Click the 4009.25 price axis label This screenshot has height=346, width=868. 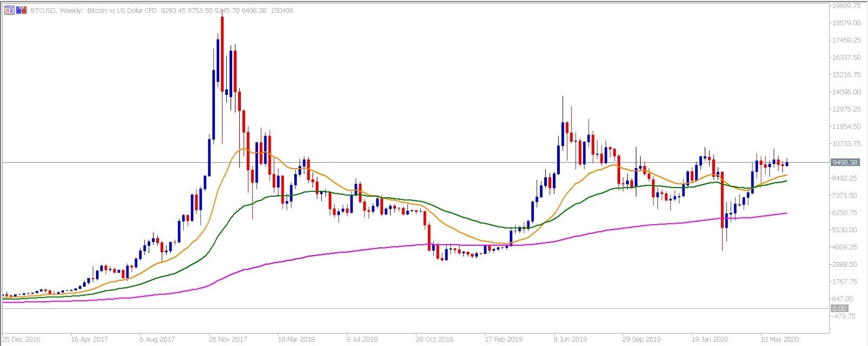tap(846, 247)
